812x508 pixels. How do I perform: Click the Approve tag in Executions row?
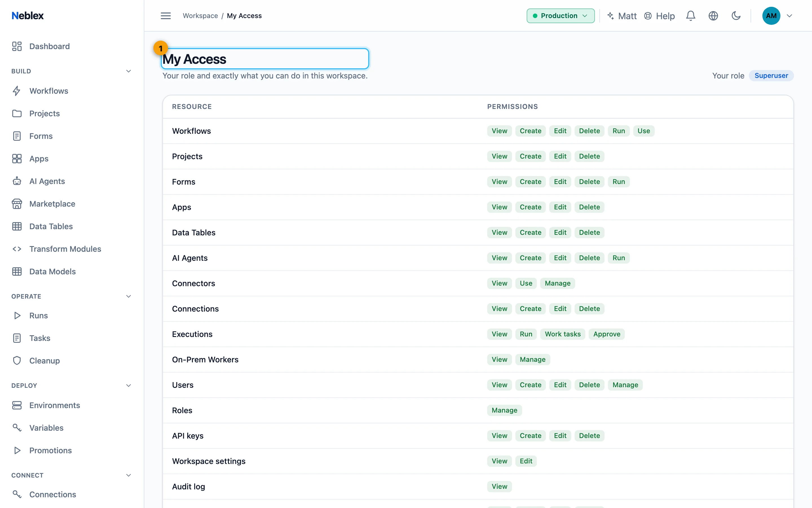point(607,334)
